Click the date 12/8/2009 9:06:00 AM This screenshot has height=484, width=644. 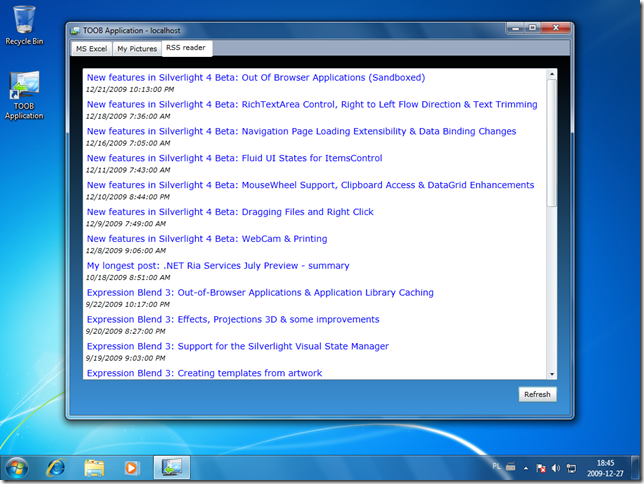tap(126, 251)
